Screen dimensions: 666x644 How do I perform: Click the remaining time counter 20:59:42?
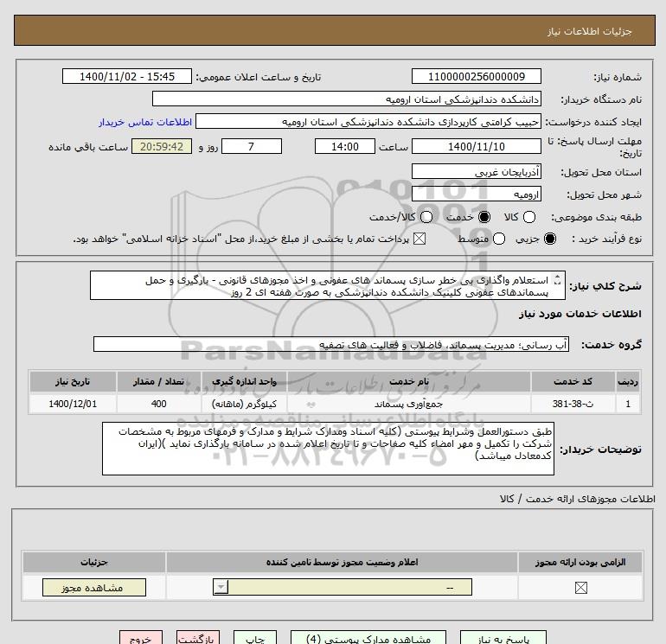(x=162, y=146)
